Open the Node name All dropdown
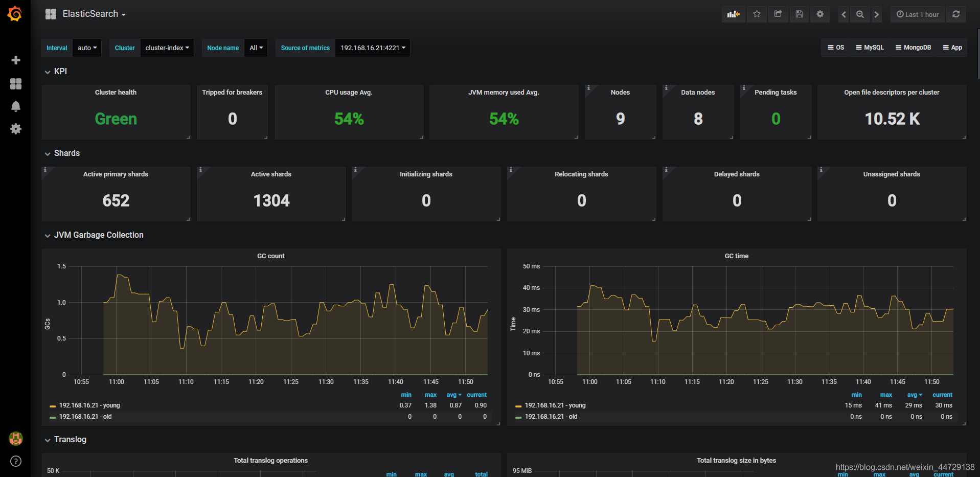 click(x=256, y=48)
